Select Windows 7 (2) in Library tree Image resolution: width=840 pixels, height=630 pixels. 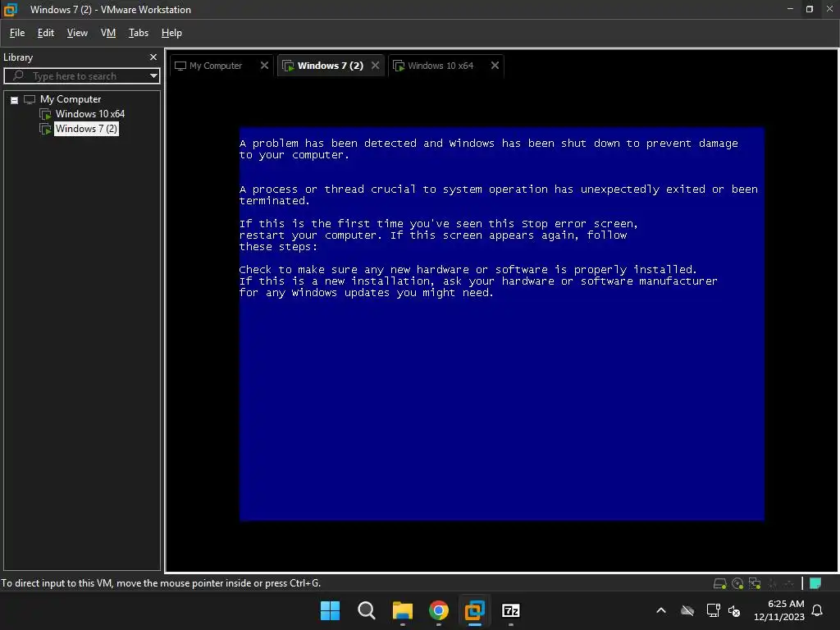click(86, 129)
